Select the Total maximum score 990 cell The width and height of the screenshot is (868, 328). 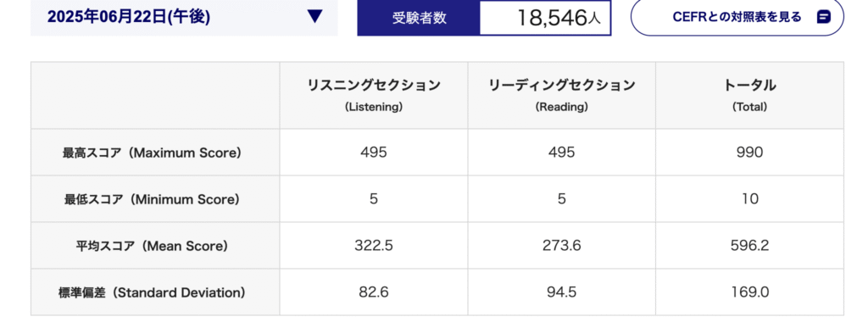pyautogui.click(x=750, y=152)
